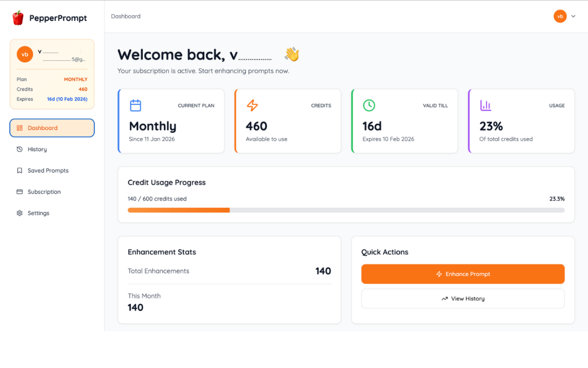Image resolution: width=588 pixels, height=368 pixels.
Task: Click the '23.3%' progress value
Action: pos(557,199)
